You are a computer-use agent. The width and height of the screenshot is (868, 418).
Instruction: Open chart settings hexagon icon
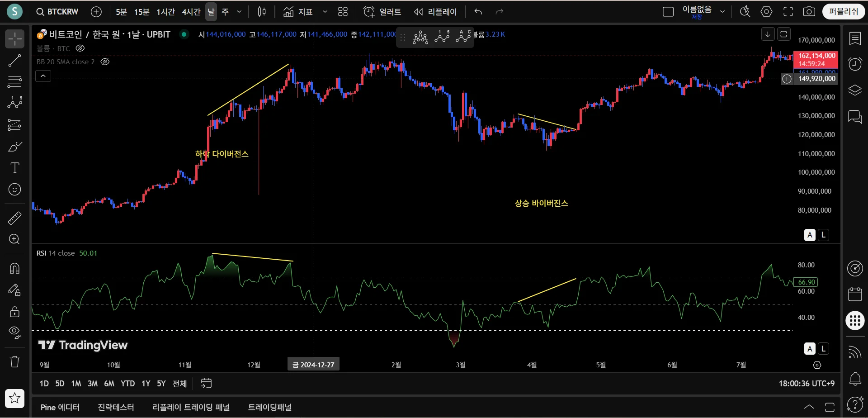(x=766, y=12)
